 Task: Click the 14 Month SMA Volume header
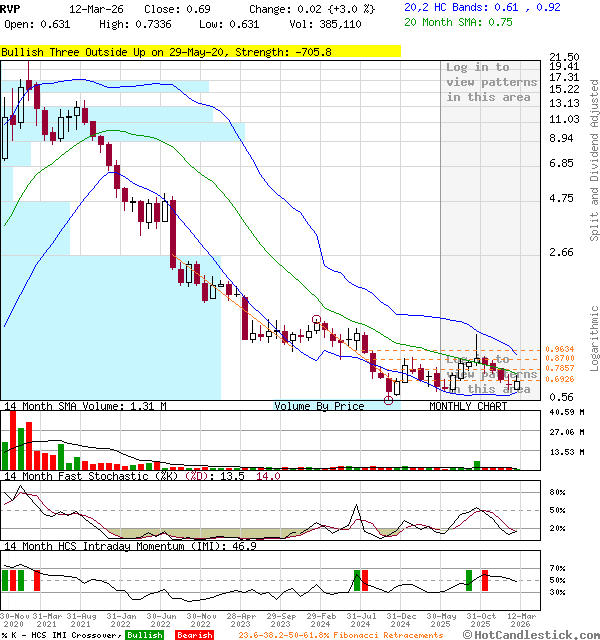[84, 406]
